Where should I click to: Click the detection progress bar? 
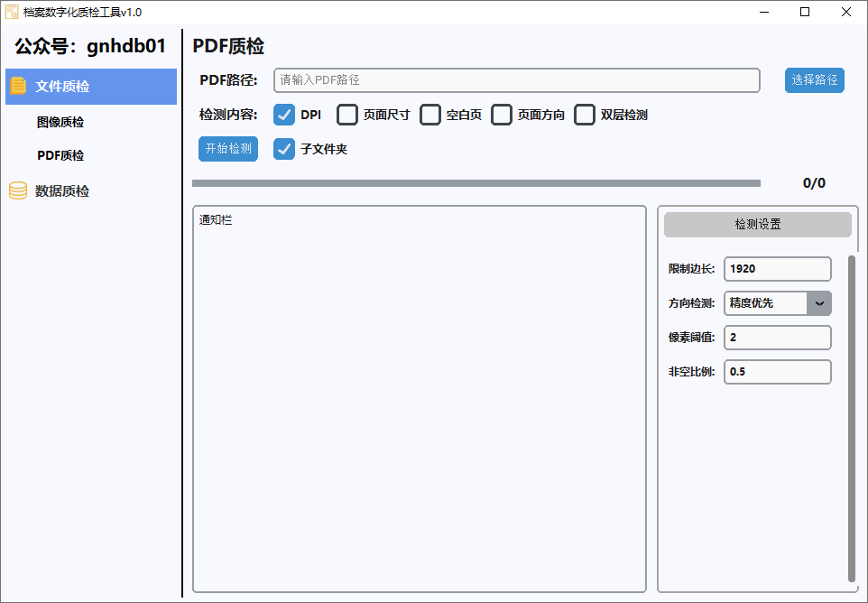coord(476,183)
